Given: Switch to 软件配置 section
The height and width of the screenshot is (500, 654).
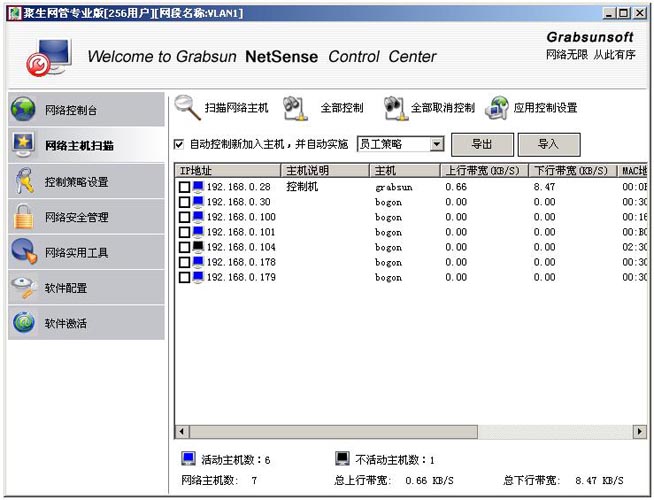Looking at the screenshot, I should [x=86, y=287].
